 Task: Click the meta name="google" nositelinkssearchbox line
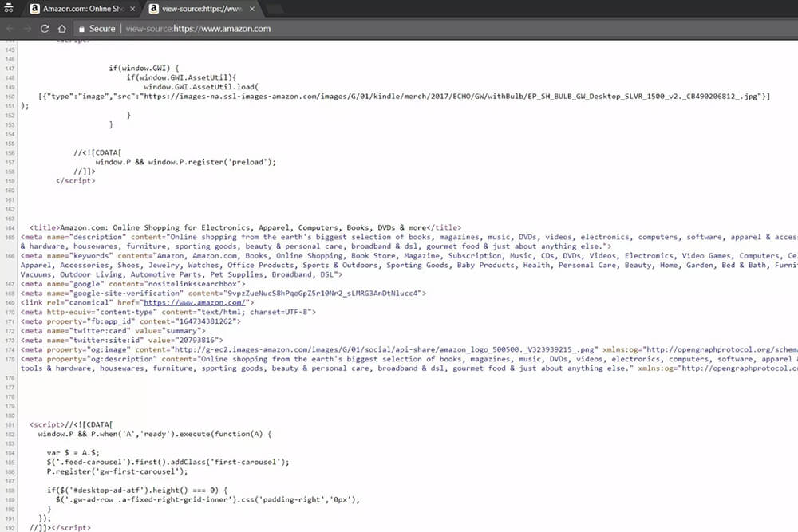pyautogui.click(x=132, y=284)
